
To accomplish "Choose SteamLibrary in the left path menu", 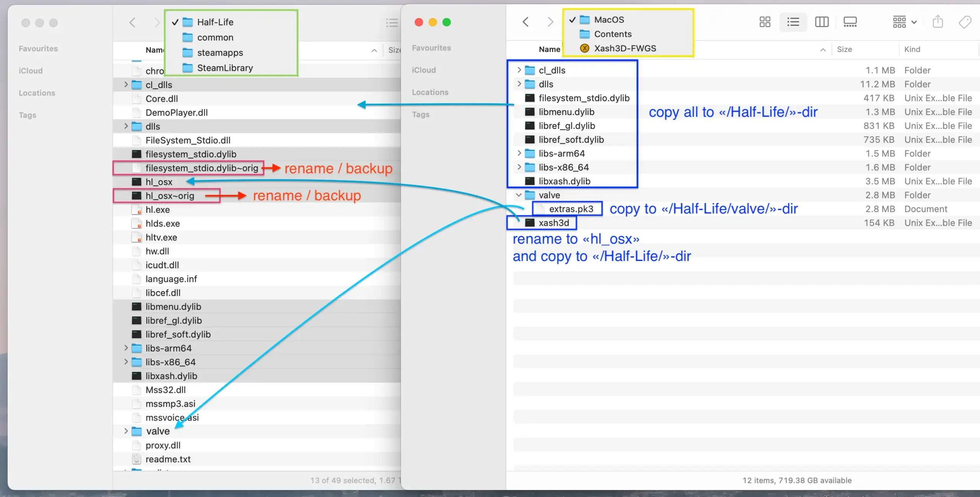I will [x=225, y=68].
